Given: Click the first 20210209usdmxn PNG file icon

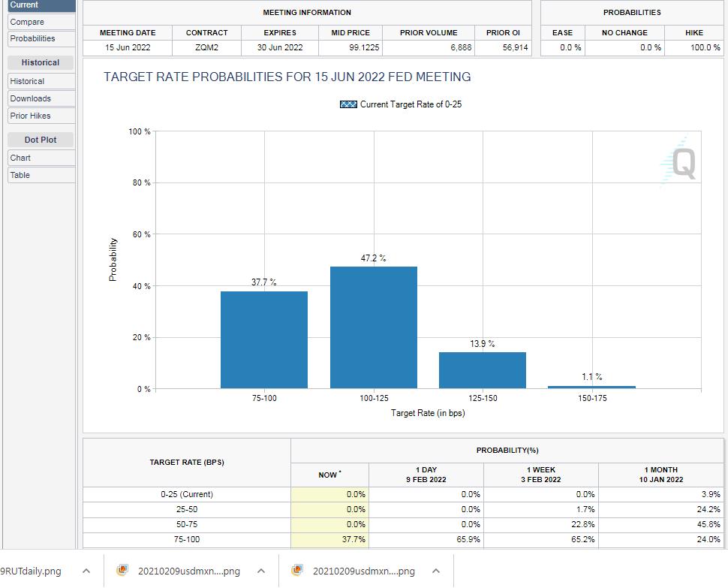Looking at the screenshot, I should 122,571.
